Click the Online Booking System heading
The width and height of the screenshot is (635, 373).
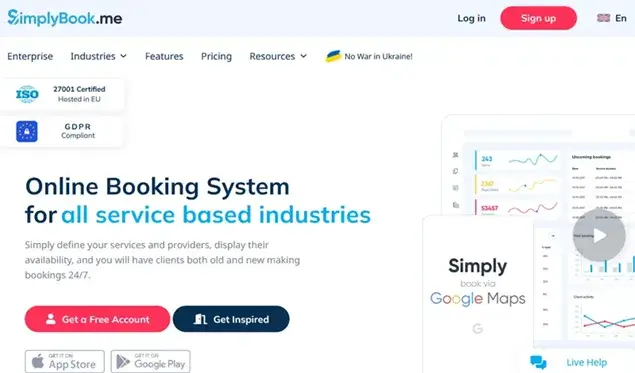pyautogui.click(x=157, y=187)
